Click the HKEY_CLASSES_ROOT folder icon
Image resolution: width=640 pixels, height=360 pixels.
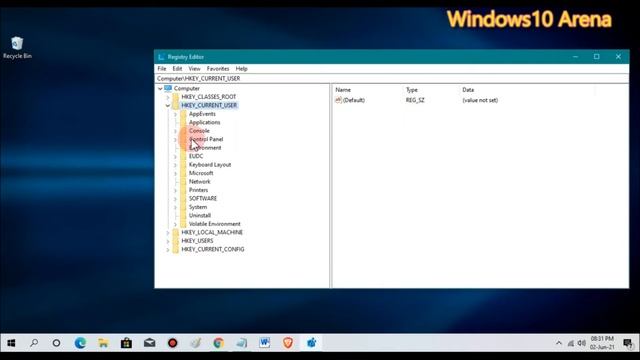click(x=176, y=97)
